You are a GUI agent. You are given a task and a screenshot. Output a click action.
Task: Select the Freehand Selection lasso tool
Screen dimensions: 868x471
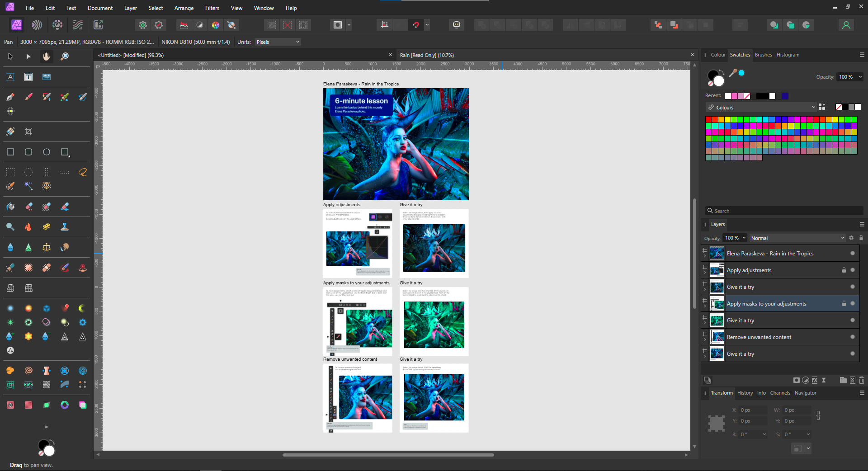coord(83,172)
